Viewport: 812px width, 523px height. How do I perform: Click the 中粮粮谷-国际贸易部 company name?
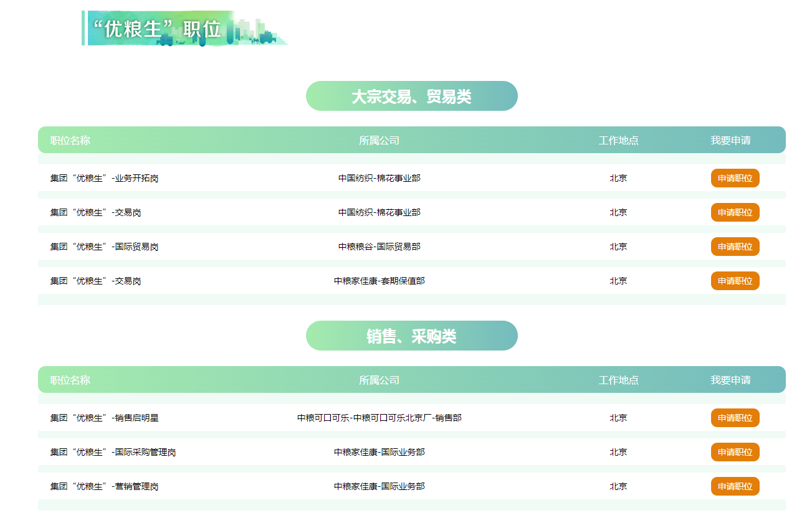click(379, 247)
